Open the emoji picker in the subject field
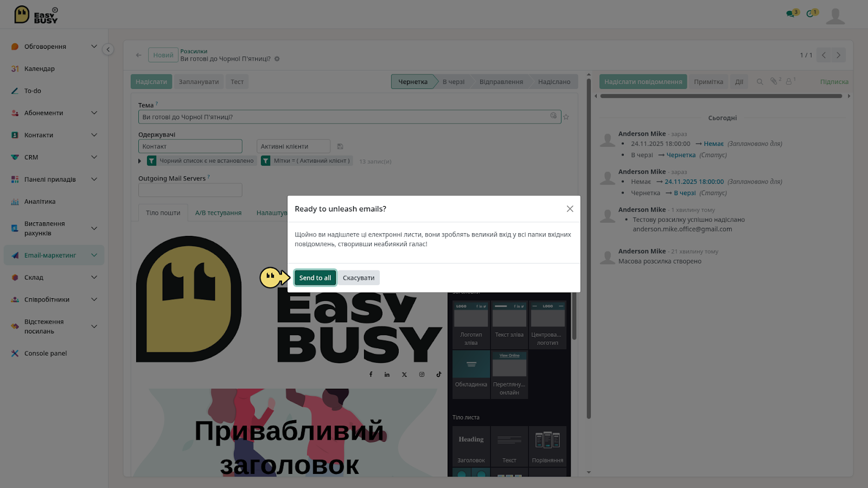Viewport: 868px width, 488px height. pyautogui.click(x=553, y=116)
